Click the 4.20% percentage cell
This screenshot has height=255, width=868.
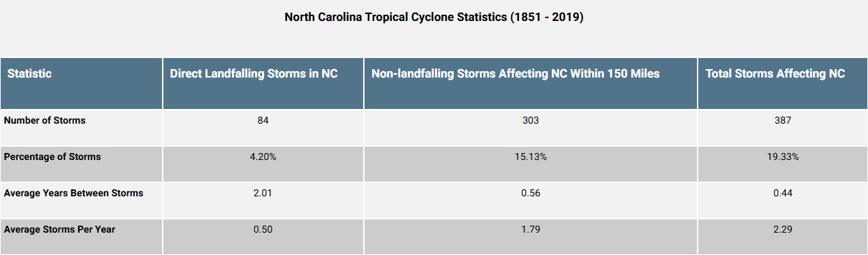point(263,156)
